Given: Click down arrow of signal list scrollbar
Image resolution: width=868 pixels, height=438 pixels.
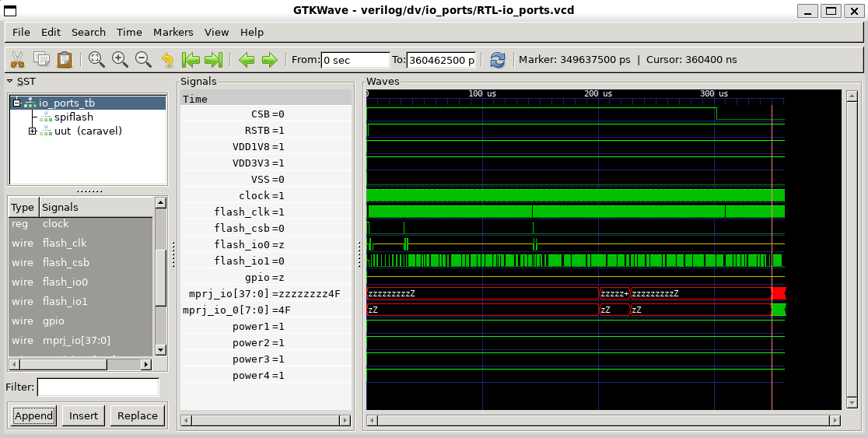Looking at the screenshot, I should coord(160,349).
